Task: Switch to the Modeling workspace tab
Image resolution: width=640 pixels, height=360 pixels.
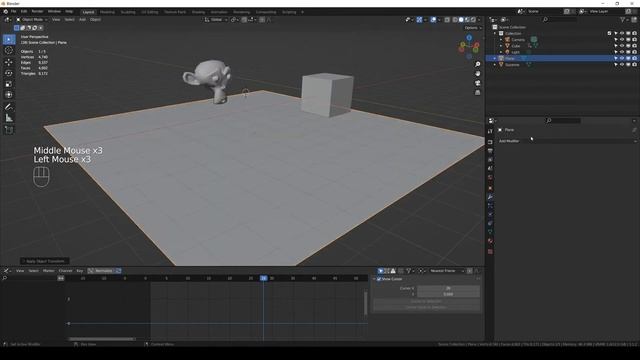Action: 108,12
